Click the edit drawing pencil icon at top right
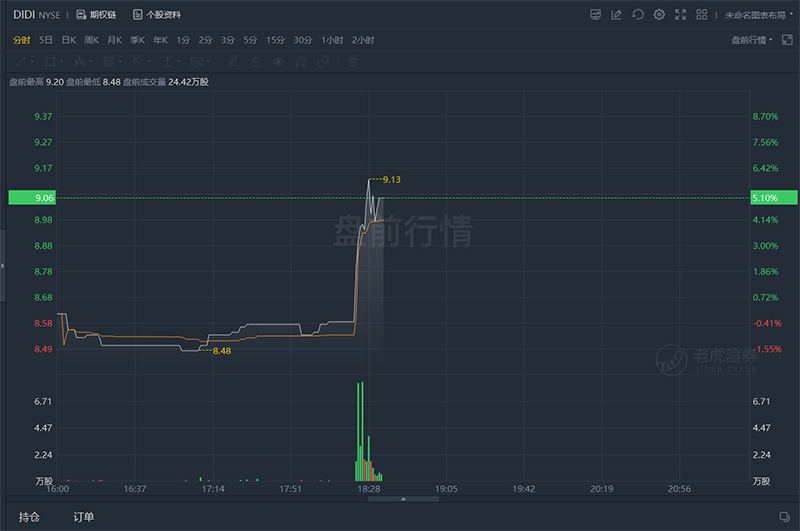Image resolution: width=800 pixels, height=531 pixels. click(x=616, y=15)
